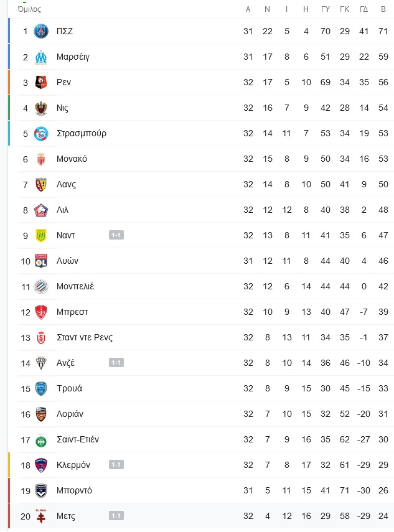Select the Τρουά team row name
The height and width of the screenshot is (532, 394).
tap(69, 388)
